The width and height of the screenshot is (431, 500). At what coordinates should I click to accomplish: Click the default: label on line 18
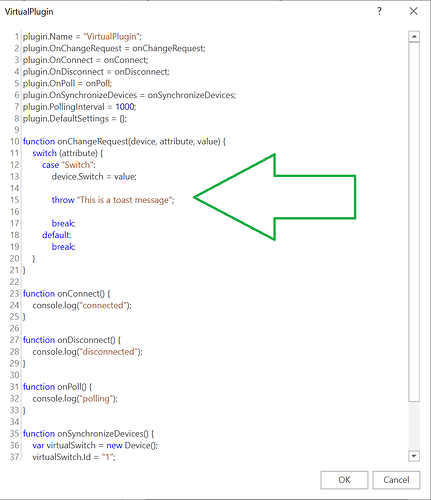coord(57,235)
